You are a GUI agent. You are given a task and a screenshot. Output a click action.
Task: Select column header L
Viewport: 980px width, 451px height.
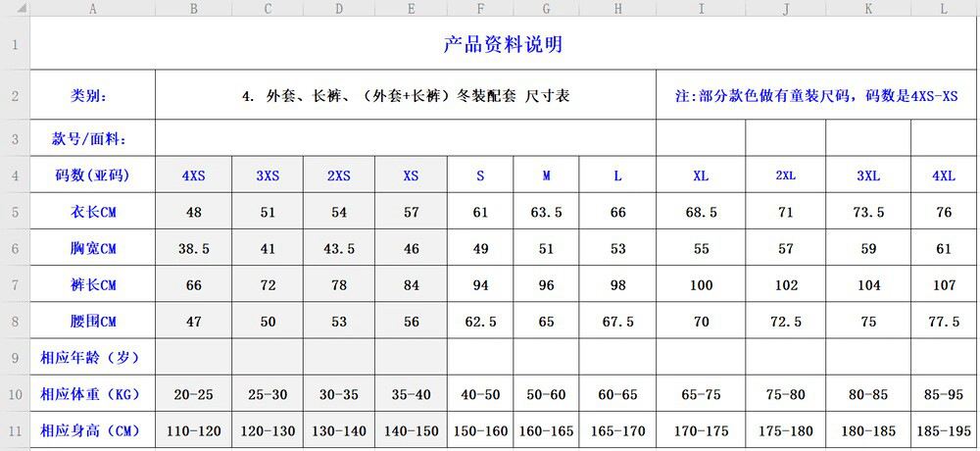(945, 8)
